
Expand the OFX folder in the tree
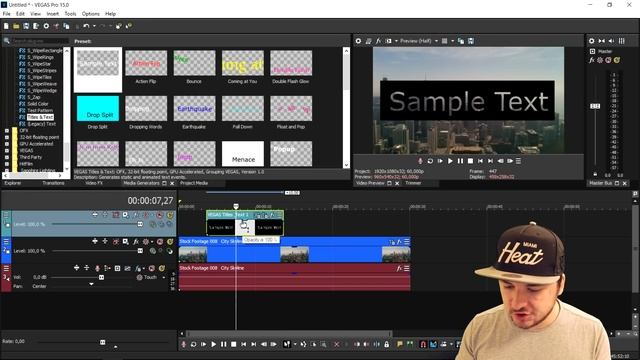[x=7, y=131]
